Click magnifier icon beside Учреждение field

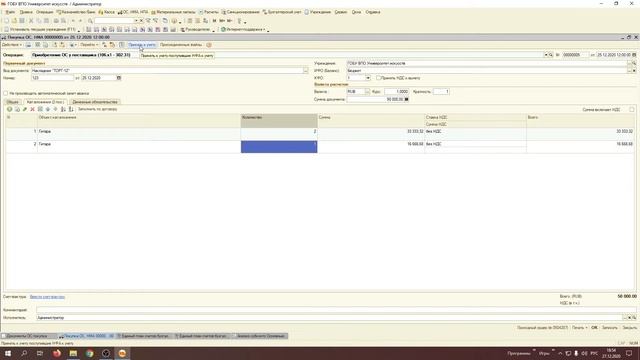(634, 64)
